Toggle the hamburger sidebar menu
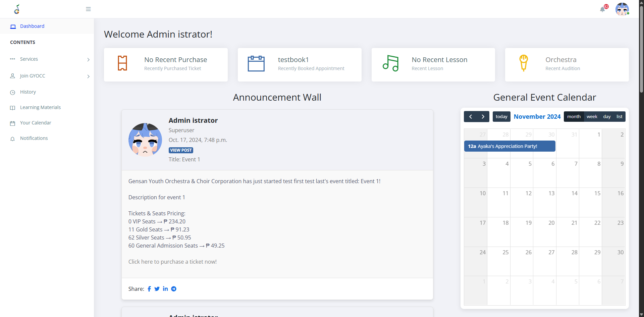This screenshot has height=317, width=644. 88,9
